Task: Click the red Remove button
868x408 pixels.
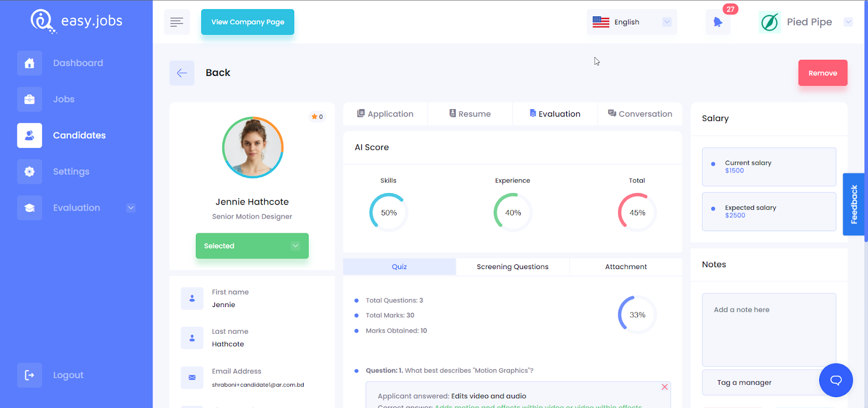Action: [823, 73]
